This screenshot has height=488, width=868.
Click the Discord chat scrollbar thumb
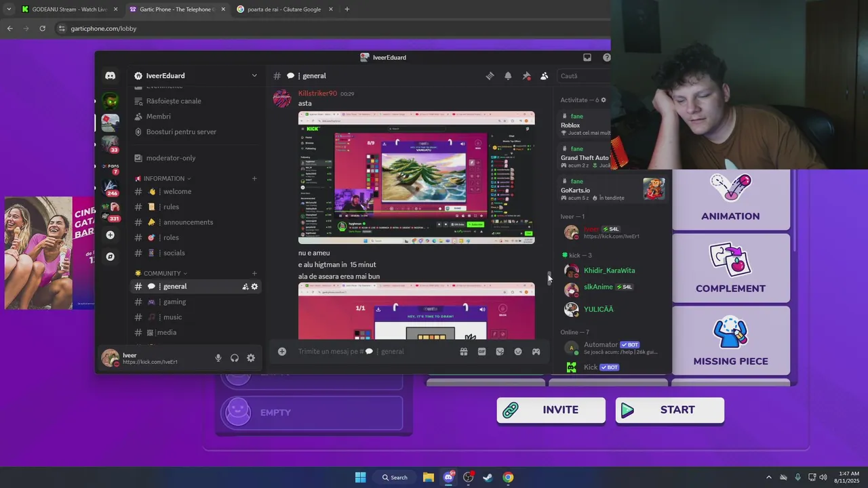(x=550, y=279)
